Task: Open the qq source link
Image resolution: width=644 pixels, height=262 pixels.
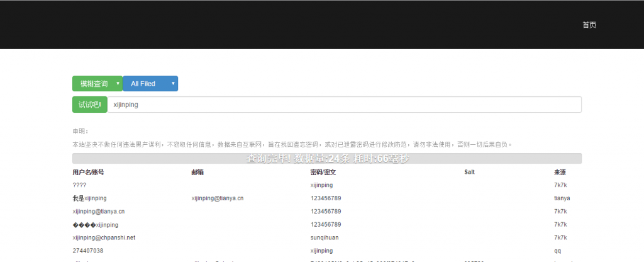Action: 557,251
